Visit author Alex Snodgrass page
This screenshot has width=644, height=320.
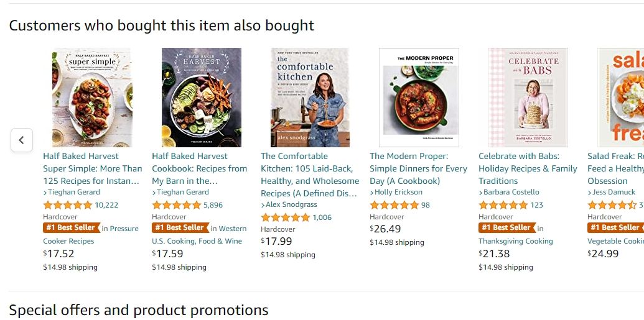[x=291, y=204]
